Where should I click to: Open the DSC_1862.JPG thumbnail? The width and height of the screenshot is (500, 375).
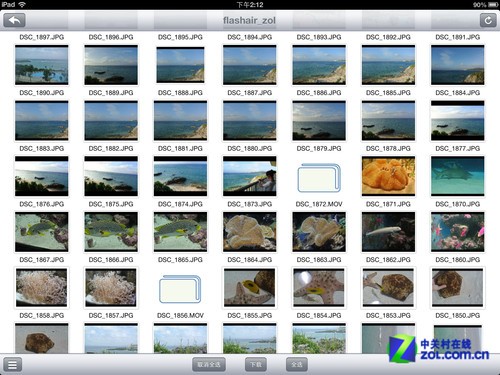pos(388,288)
